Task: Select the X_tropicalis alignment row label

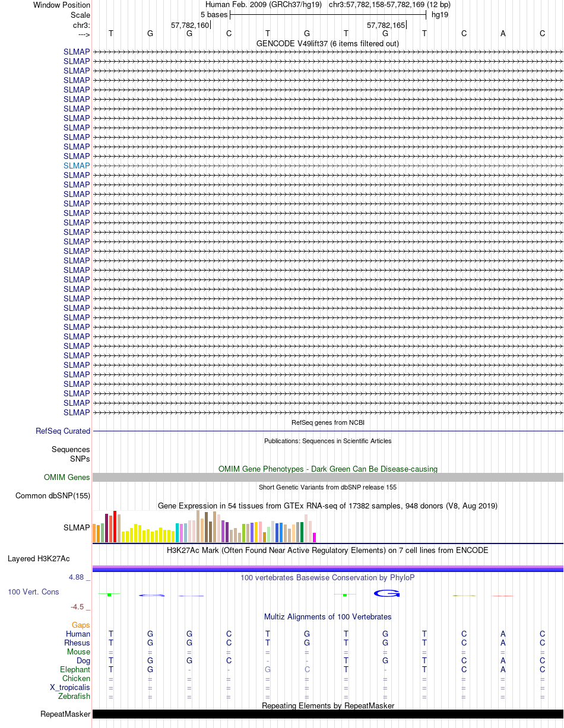Action: click(70, 687)
